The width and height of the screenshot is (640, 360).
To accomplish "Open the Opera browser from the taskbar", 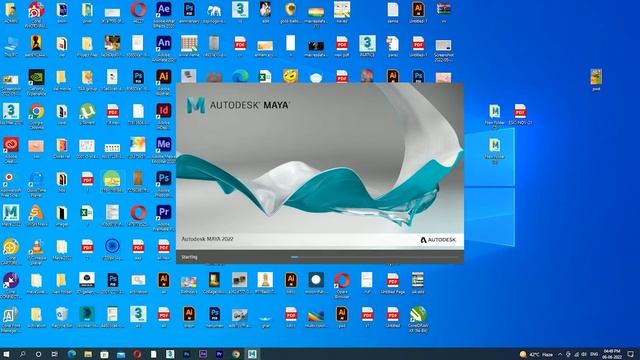I will pos(137,354).
